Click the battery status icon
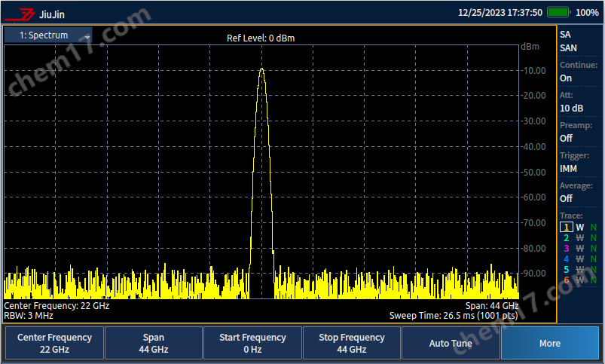 pos(558,13)
